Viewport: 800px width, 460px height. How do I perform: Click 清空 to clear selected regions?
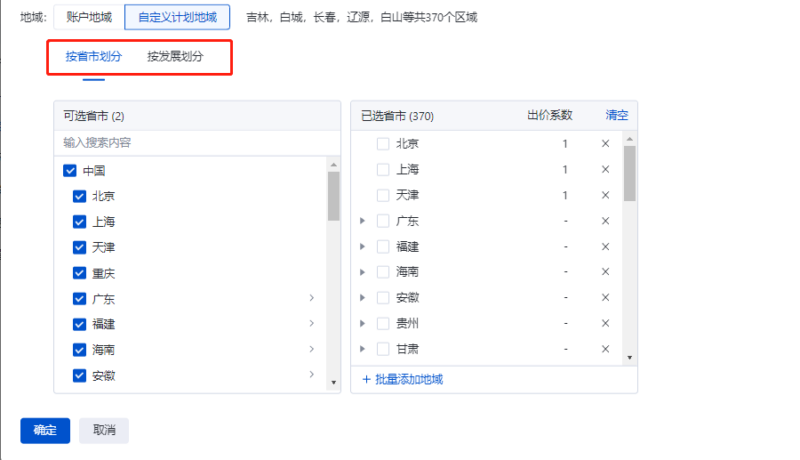click(616, 115)
